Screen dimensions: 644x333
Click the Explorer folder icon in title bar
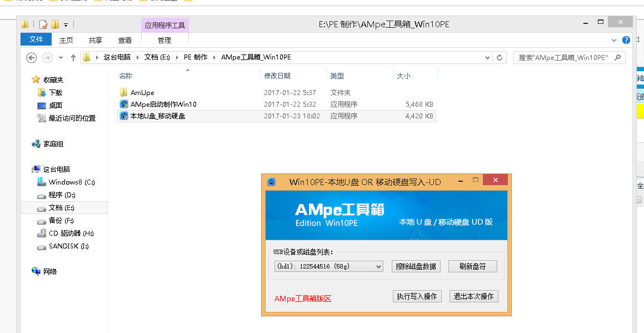[x=25, y=24]
